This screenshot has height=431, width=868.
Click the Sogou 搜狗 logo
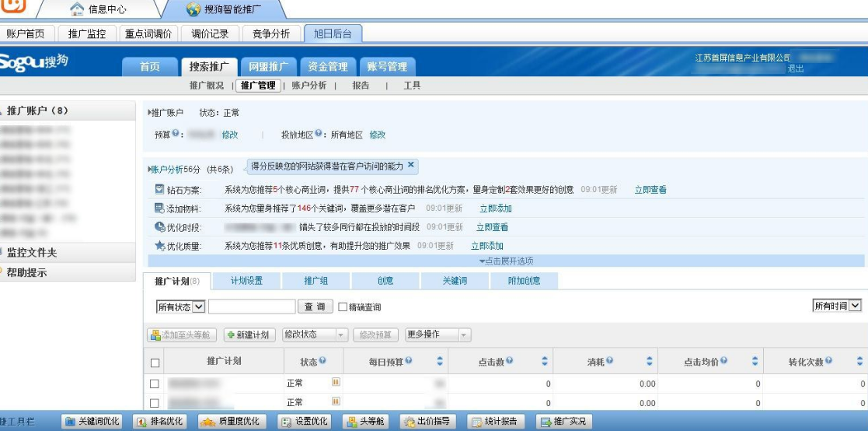33,61
